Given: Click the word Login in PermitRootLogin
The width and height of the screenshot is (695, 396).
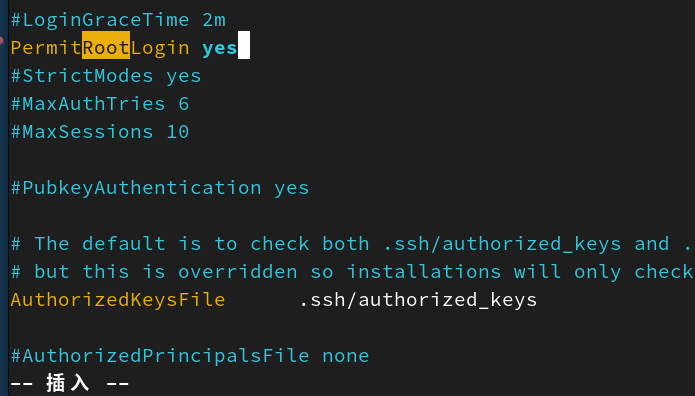Looking at the screenshot, I should point(160,48).
